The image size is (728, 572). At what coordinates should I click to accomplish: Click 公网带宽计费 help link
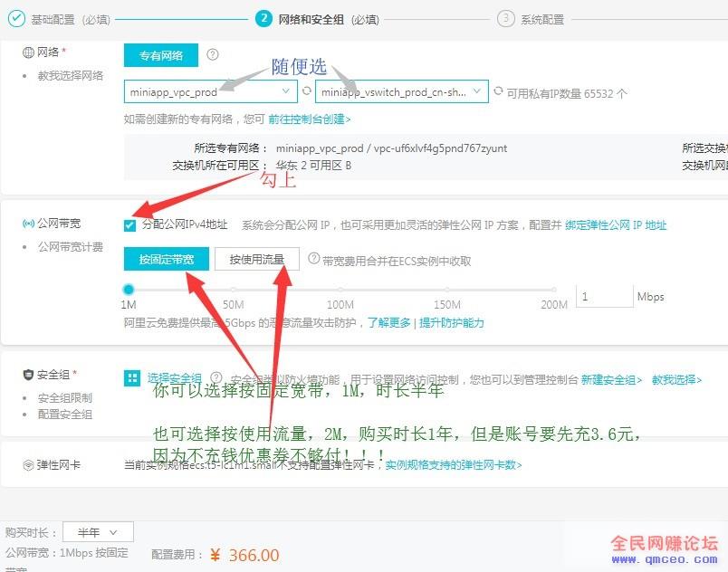[x=71, y=247]
